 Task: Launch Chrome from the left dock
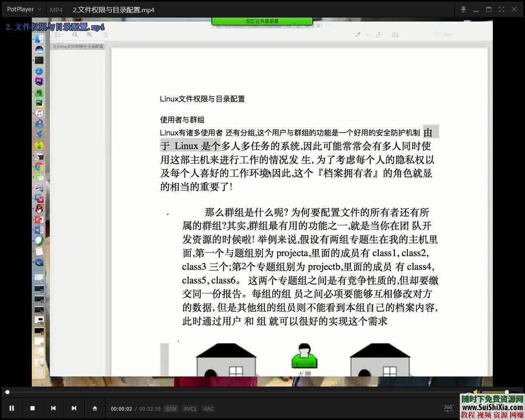tap(39, 166)
